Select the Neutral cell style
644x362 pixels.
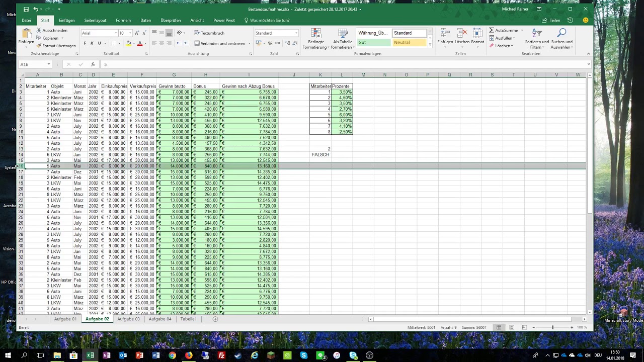tap(410, 42)
